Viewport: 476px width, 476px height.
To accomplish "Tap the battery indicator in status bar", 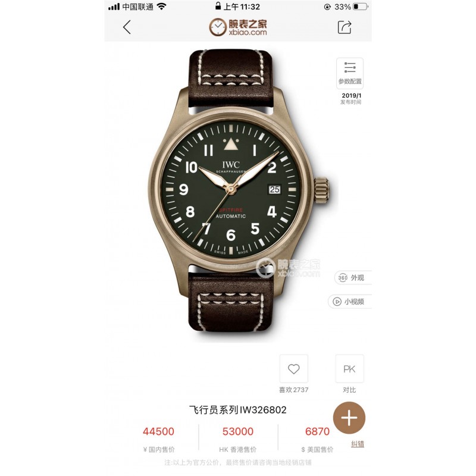I will [x=361, y=7].
